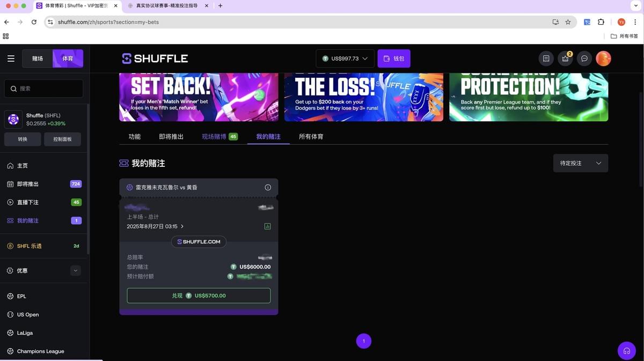Click the blue translate extension icon

click(587, 22)
